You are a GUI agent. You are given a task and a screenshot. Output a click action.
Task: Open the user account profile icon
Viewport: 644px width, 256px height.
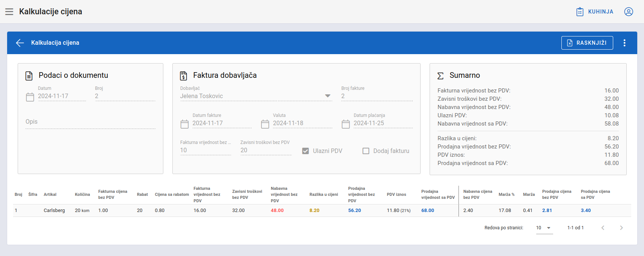(x=629, y=12)
